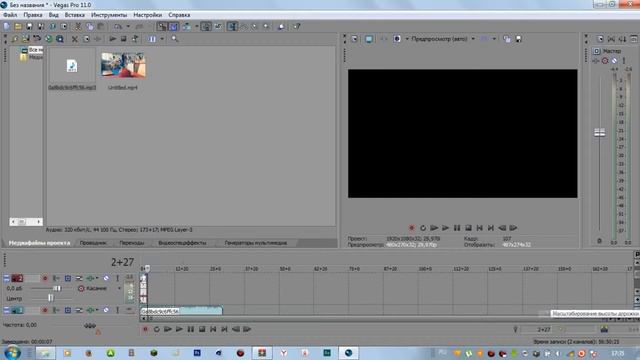Arm track 2 for record
The image size is (640, 360).
(x=45, y=278)
